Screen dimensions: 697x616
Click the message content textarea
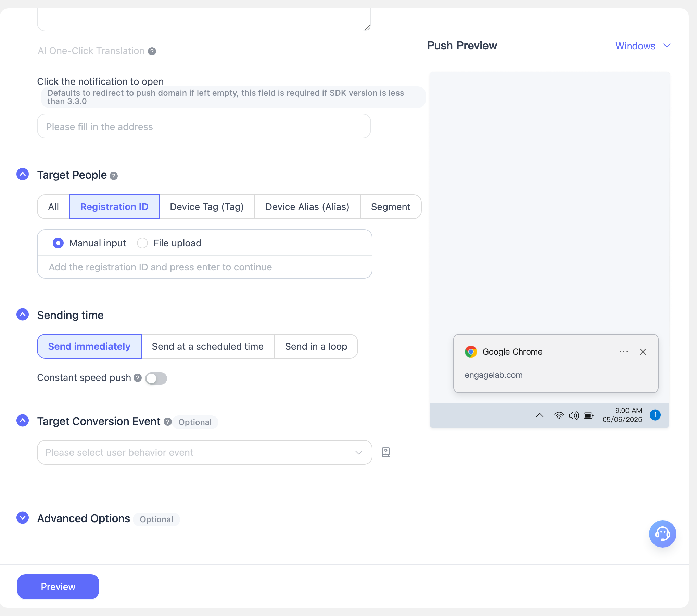tap(204, 20)
